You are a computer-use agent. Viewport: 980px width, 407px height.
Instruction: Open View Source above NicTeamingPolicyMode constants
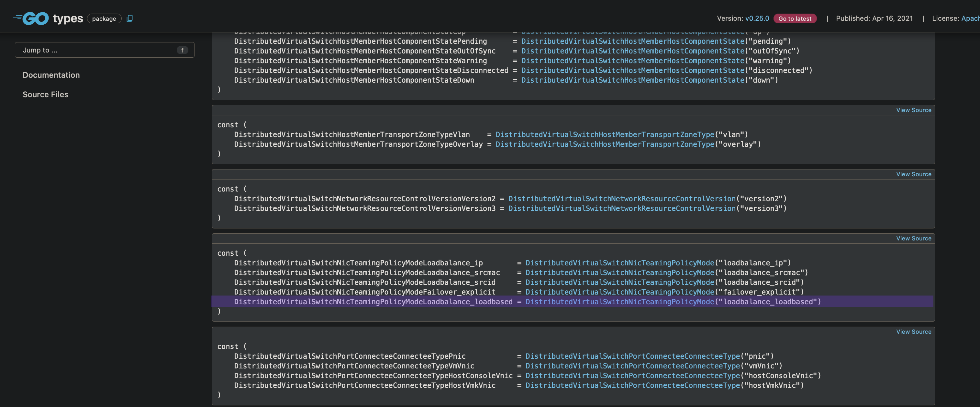(x=914, y=238)
